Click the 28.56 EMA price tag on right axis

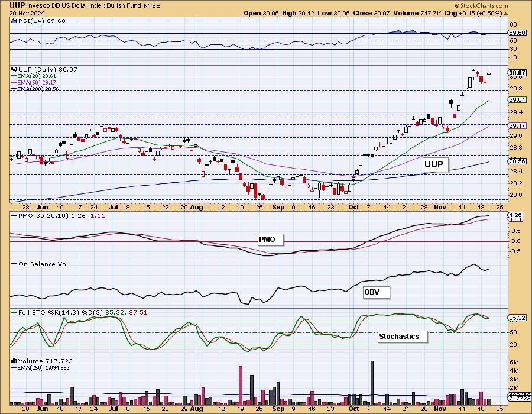pos(517,161)
